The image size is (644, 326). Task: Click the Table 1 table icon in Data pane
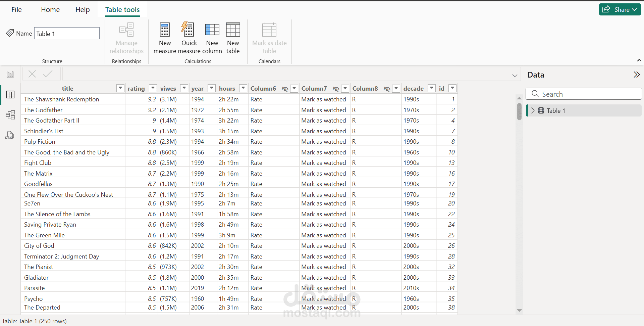click(x=541, y=110)
